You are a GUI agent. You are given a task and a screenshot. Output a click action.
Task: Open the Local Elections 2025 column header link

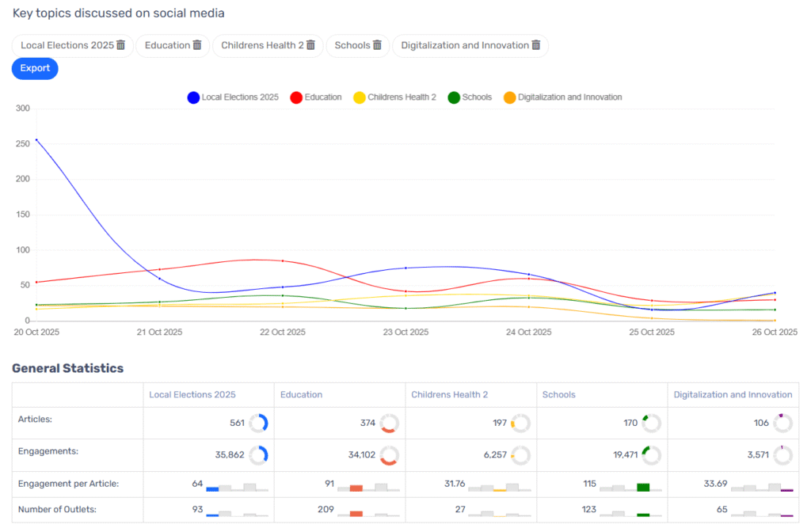coord(192,394)
